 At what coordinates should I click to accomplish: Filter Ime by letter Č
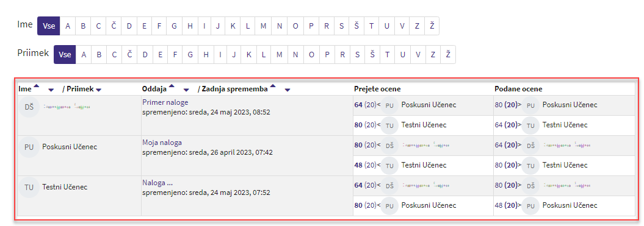tap(114, 26)
